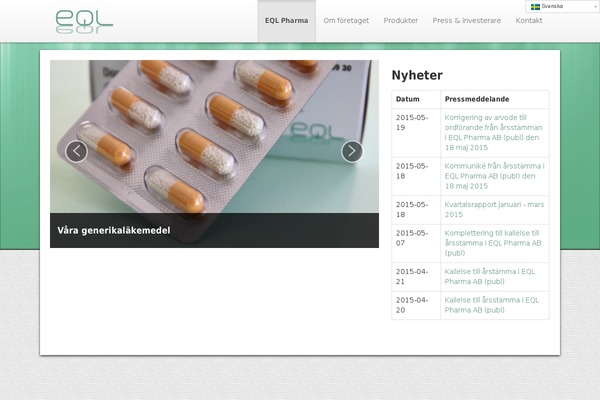
Task: Click the date 2015-05-07
Action: (x=412, y=238)
